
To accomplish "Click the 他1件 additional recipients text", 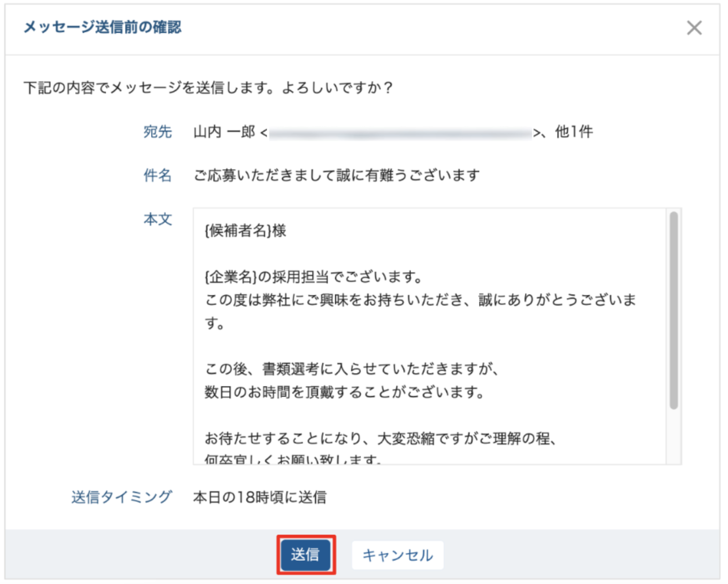I will [x=574, y=132].
